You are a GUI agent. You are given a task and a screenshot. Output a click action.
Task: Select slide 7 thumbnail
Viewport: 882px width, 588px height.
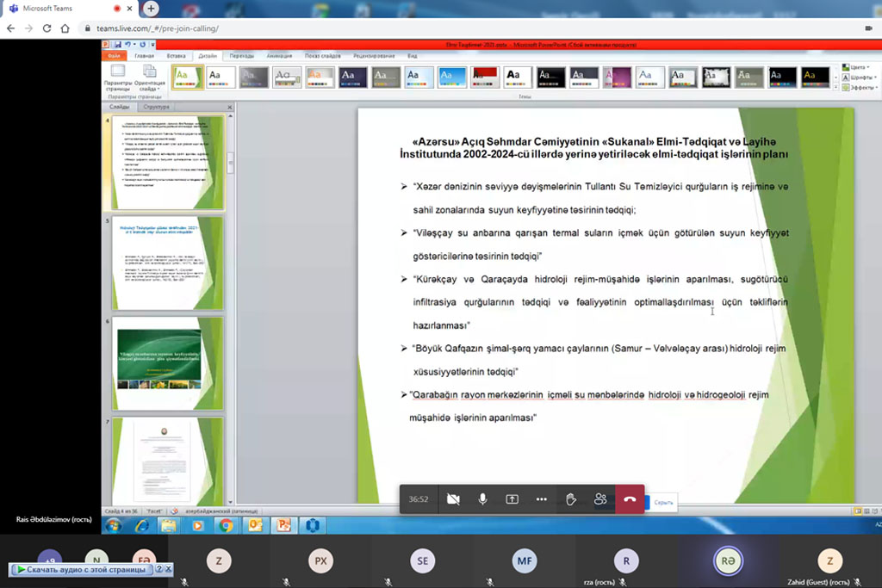pyautogui.click(x=167, y=461)
